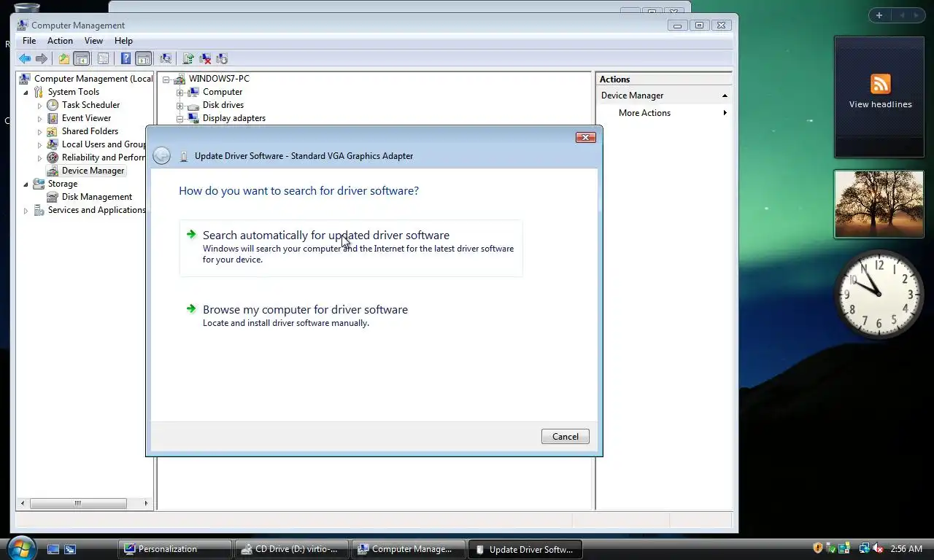Collapse the Device Manager actions section
This screenshot has height=560, width=934.
coord(725,96)
